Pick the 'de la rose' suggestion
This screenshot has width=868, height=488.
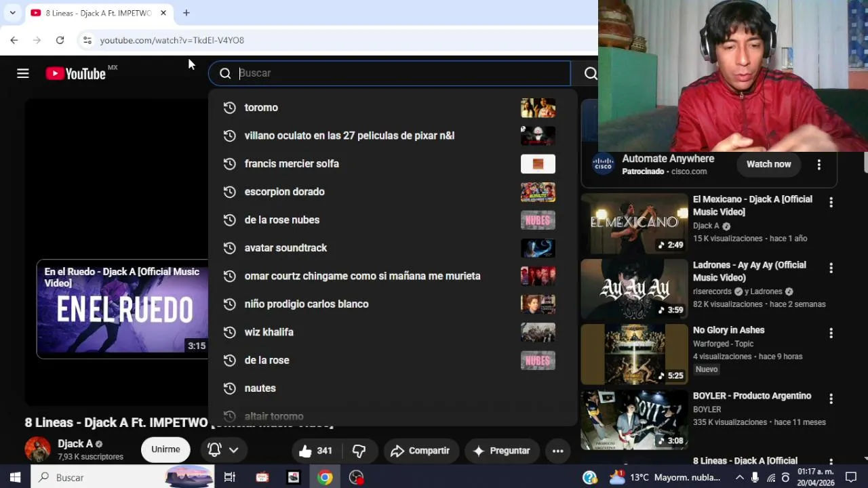pyautogui.click(x=393, y=361)
